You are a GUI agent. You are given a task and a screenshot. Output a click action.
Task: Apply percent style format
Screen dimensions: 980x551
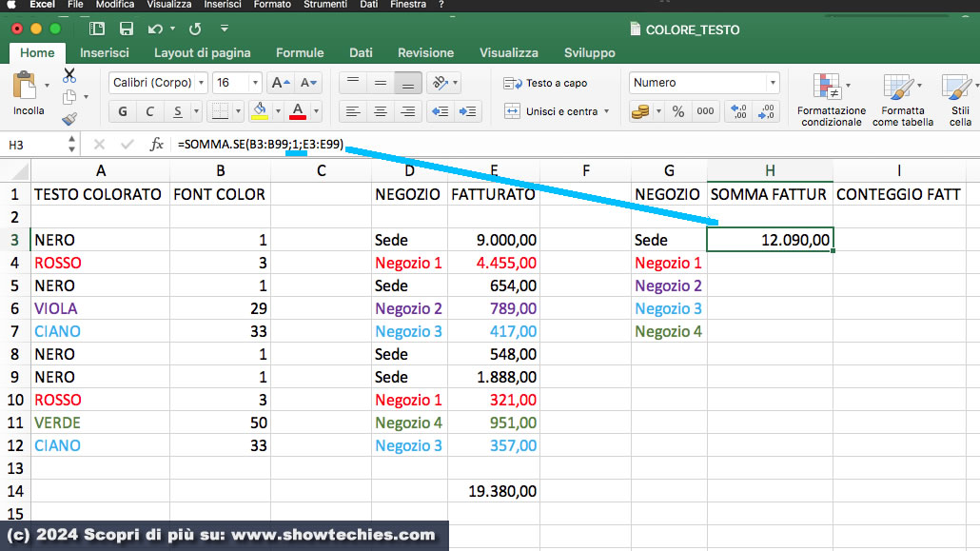click(678, 111)
